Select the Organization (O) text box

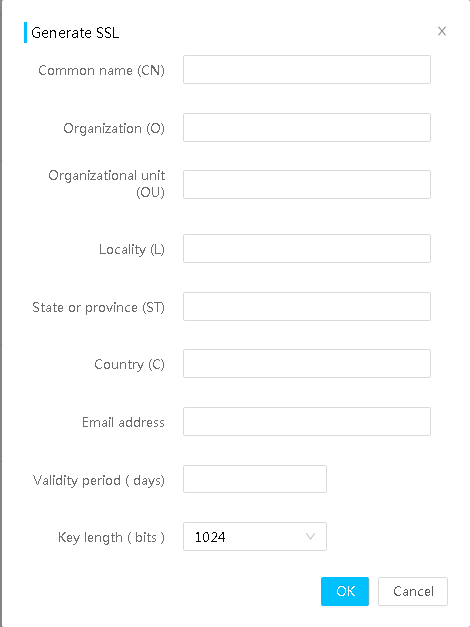tap(307, 128)
